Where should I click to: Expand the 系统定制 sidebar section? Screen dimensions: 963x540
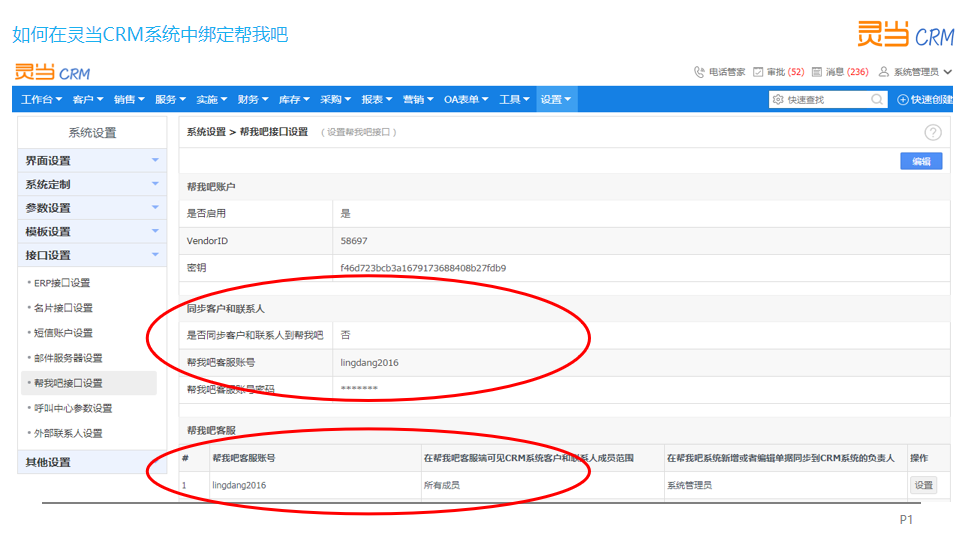(x=92, y=184)
